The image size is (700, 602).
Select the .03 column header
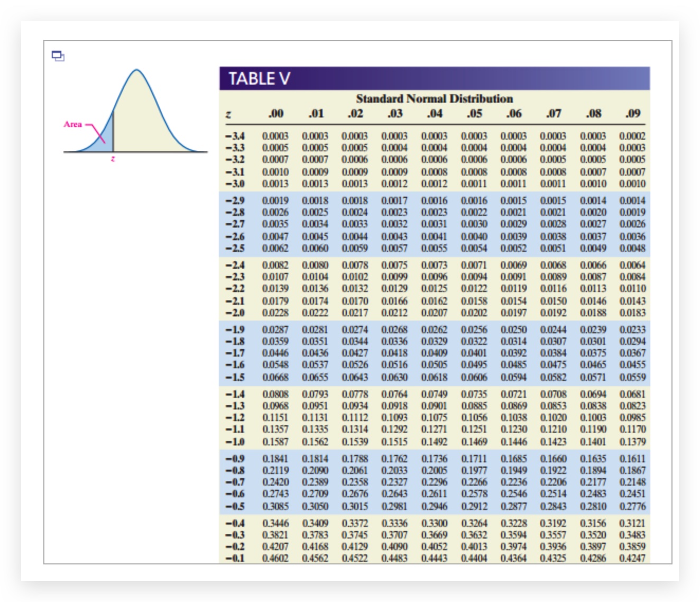coord(394,113)
